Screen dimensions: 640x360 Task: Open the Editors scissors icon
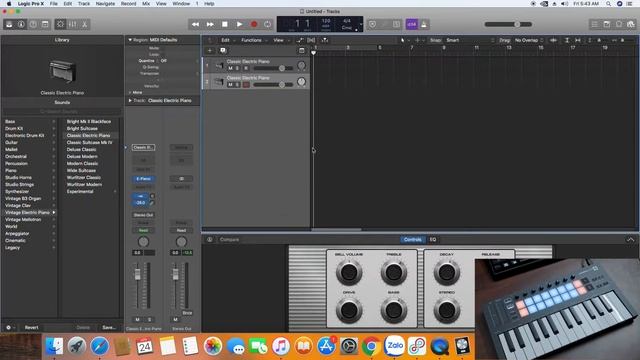[84, 24]
